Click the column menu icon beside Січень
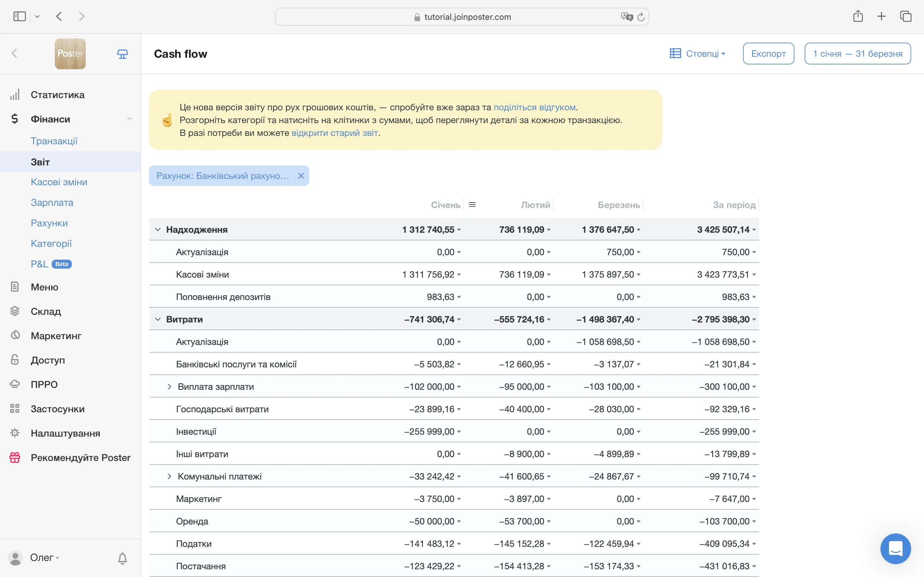924x577 pixels. [472, 205]
